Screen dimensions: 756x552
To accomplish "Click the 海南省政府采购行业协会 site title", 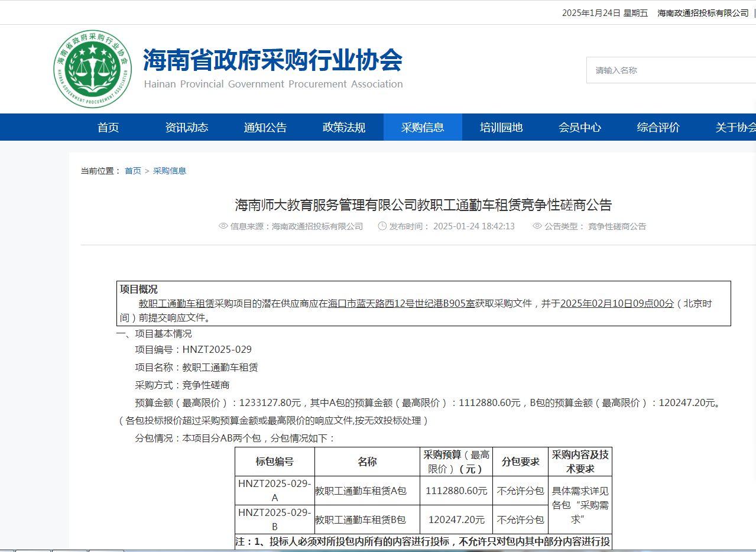I will 272,60.
